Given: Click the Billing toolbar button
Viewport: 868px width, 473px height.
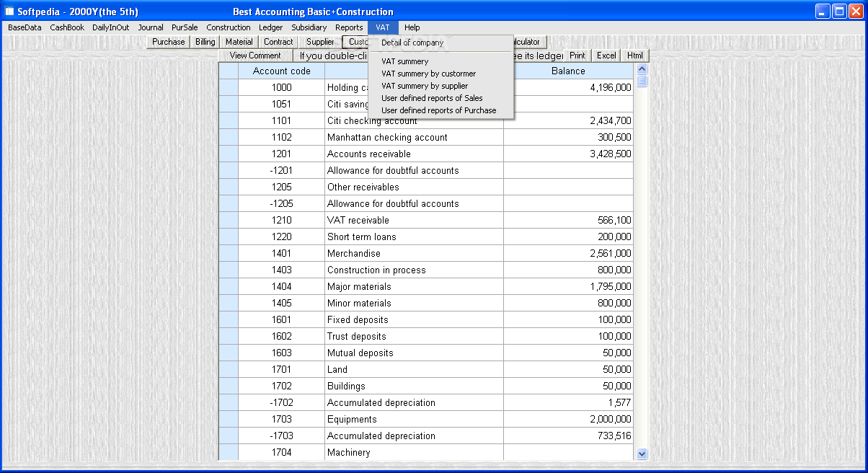Looking at the screenshot, I should (205, 42).
